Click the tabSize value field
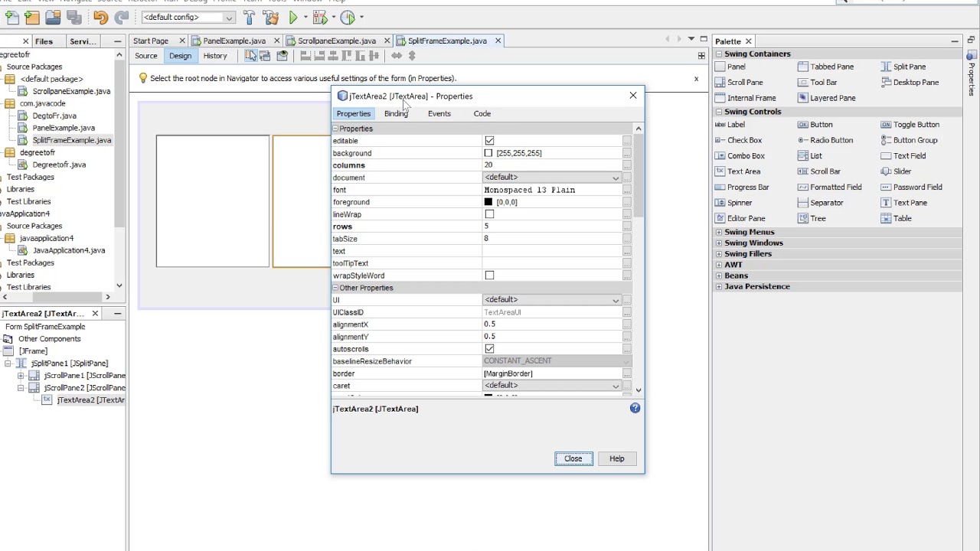Screen dimensions: 980x551 click(x=551, y=239)
